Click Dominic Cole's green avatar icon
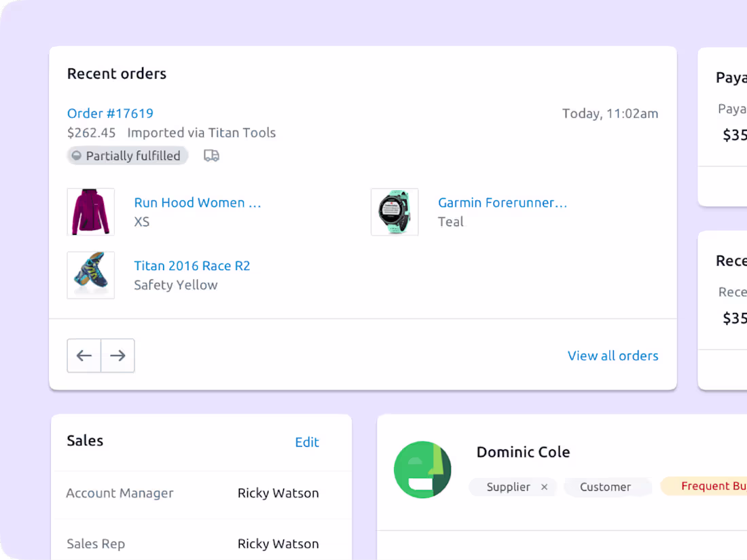 422,469
